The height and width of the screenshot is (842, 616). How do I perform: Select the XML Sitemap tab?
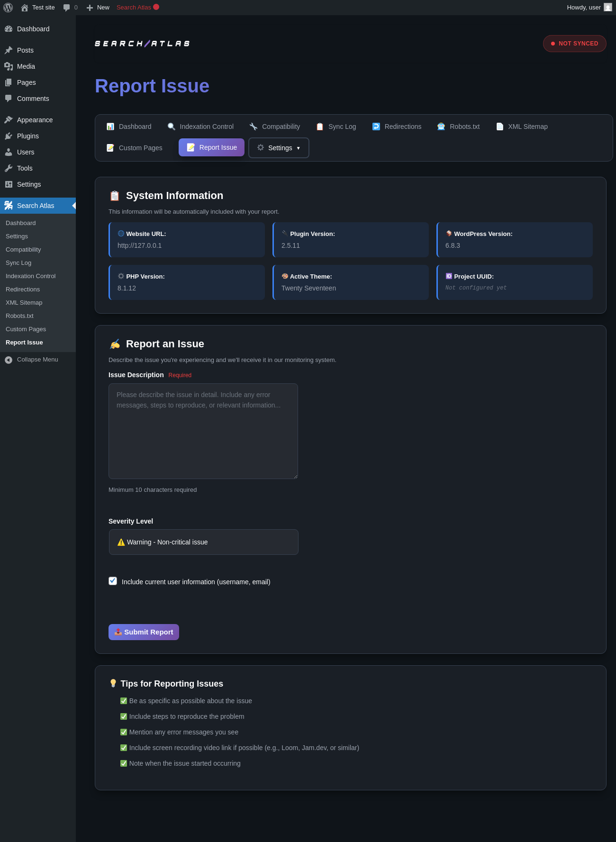522,127
